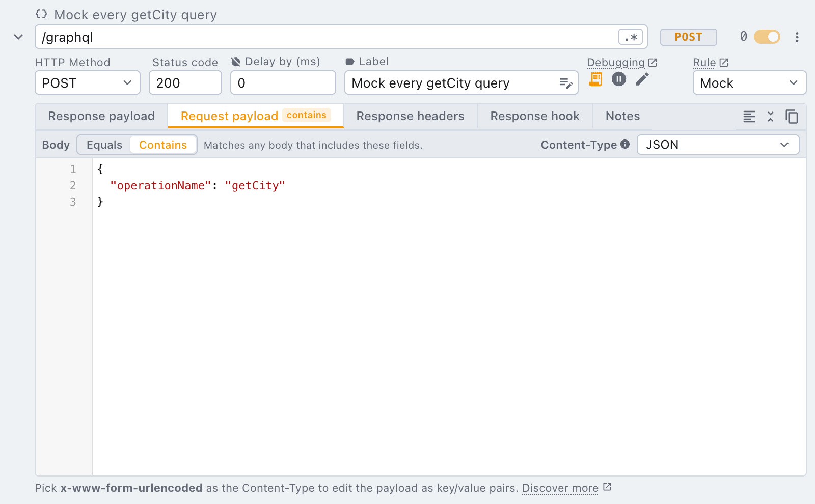Open the label editor icon in the Label field
The height and width of the screenshot is (504, 815).
point(566,83)
